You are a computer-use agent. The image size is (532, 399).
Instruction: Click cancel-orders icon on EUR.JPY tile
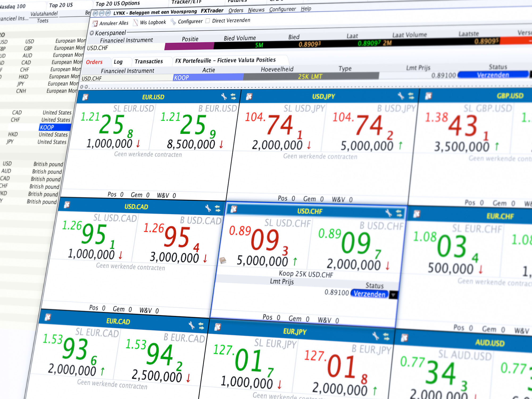(x=218, y=327)
